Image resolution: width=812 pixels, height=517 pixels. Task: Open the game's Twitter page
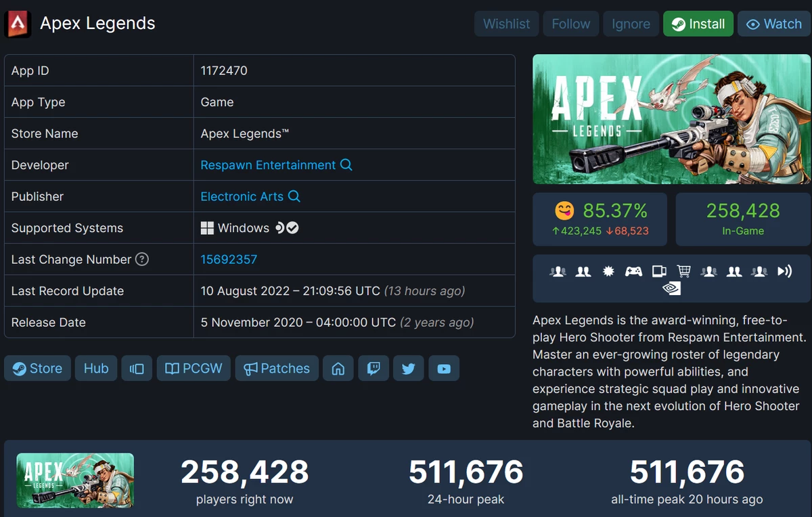point(408,368)
